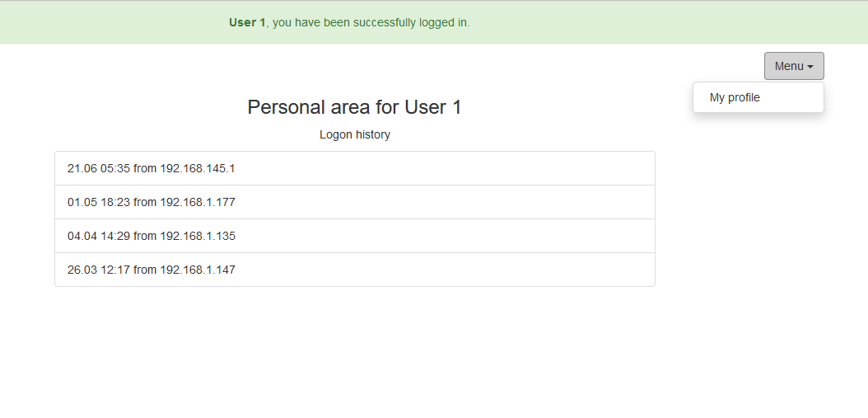Viewport: 868px width, 418px height.
Task: Click IP address 192.168.1.135
Action: click(x=198, y=236)
